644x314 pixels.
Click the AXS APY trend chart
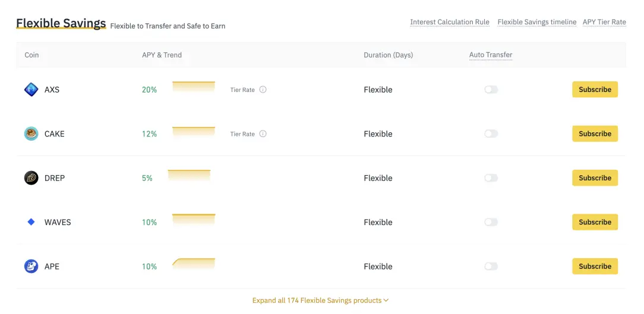pos(194,87)
